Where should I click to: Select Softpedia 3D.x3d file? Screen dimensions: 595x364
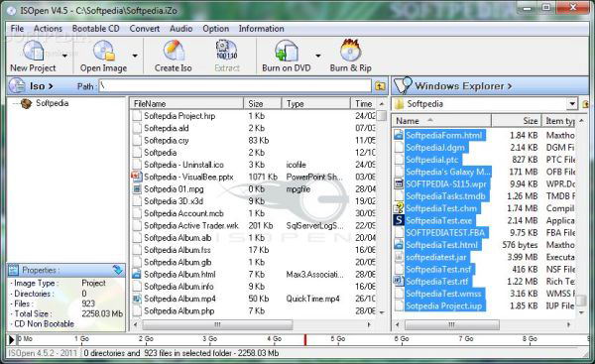pos(174,201)
